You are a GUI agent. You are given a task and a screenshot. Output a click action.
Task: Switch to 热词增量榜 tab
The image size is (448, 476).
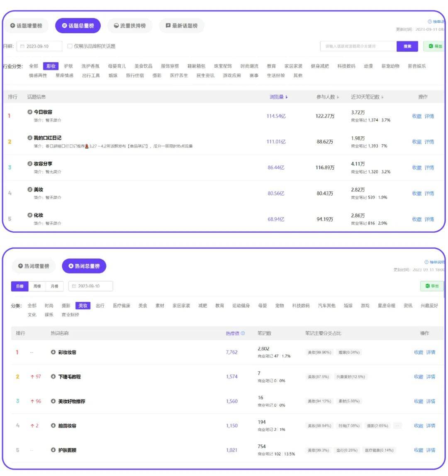coord(34,266)
